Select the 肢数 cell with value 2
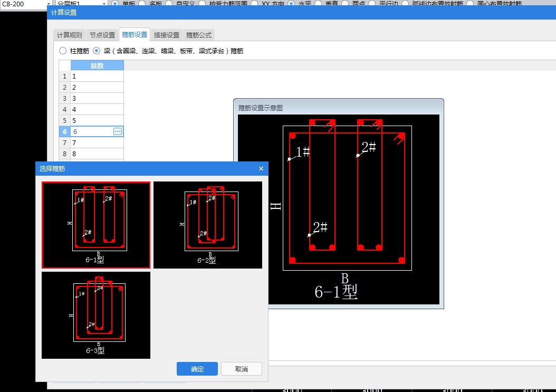This screenshot has height=392, width=556. [97, 87]
